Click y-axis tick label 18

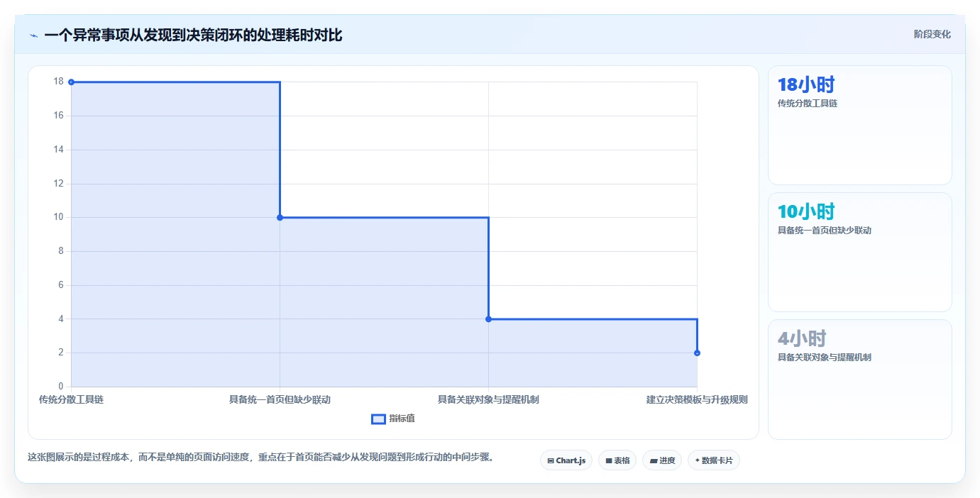[x=58, y=82]
